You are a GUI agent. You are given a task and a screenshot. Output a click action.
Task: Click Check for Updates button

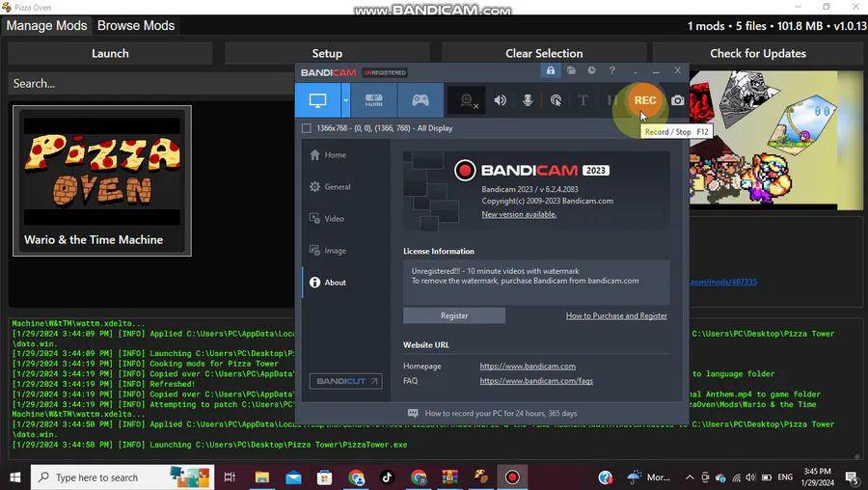click(758, 54)
